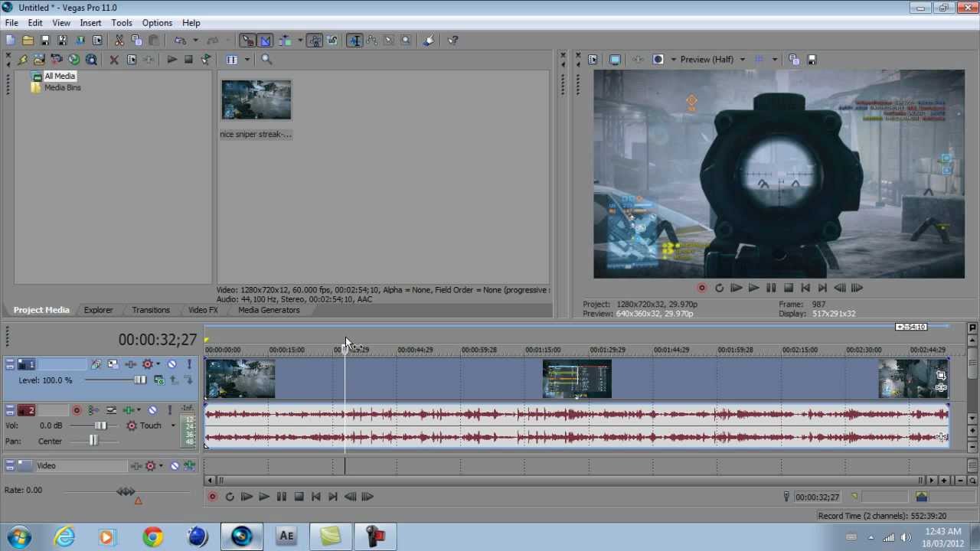Click preview window Pause button

click(771, 288)
